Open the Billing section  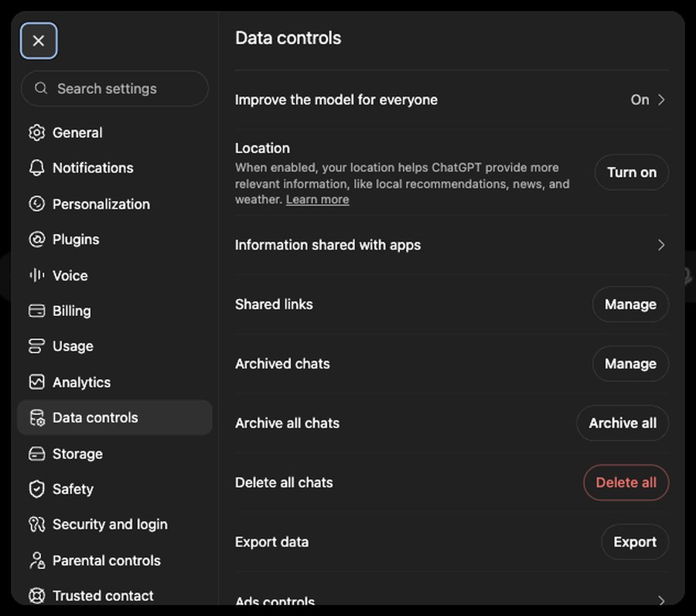114,311
